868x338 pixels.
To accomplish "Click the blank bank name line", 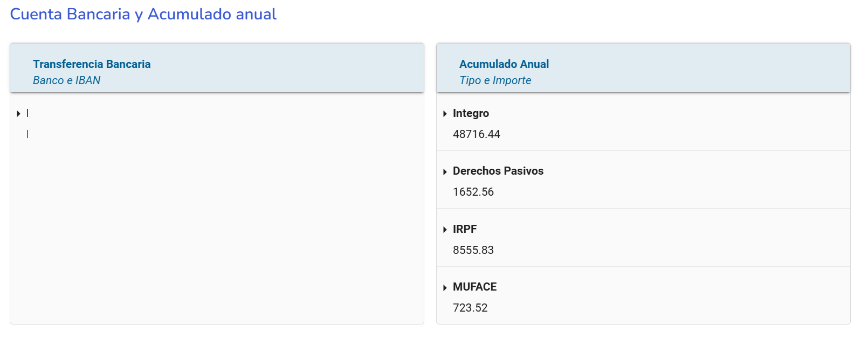I will pyautogui.click(x=28, y=113).
